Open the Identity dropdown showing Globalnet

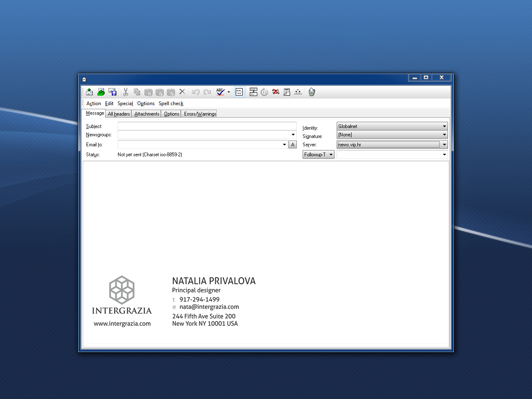pyautogui.click(x=392, y=126)
